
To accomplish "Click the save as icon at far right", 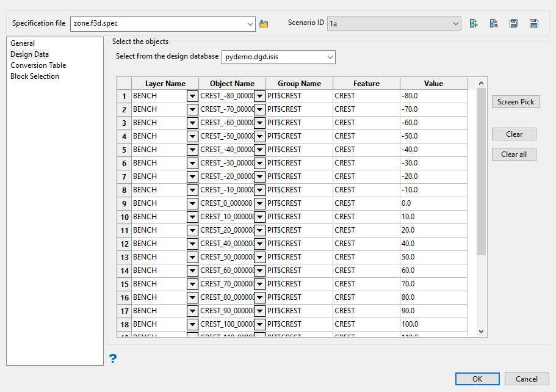I will [x=534, y=24].
